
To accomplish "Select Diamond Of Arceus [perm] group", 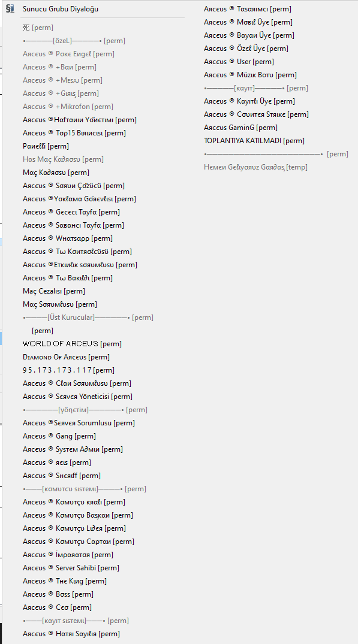I will click(66, 357).
